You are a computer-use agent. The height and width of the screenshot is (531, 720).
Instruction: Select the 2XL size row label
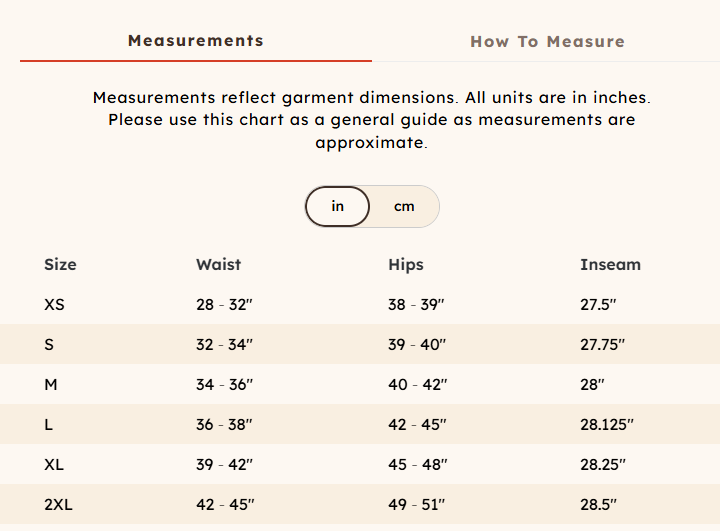pos(58,505)
